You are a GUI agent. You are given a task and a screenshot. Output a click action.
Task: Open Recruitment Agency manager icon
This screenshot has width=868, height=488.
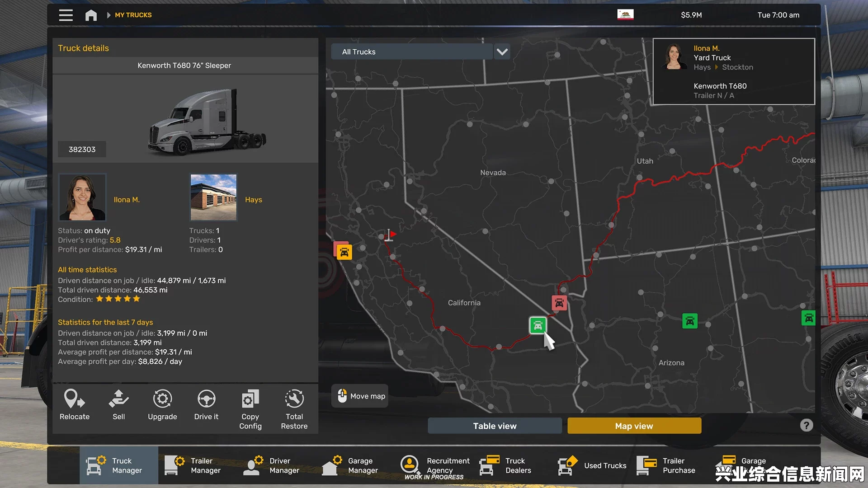[x=410, y=465]
